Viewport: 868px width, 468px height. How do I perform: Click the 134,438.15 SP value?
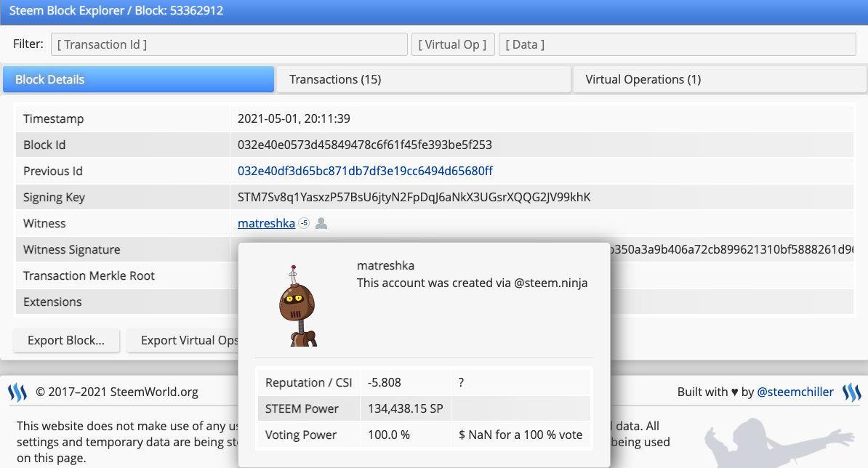(405, 409)
